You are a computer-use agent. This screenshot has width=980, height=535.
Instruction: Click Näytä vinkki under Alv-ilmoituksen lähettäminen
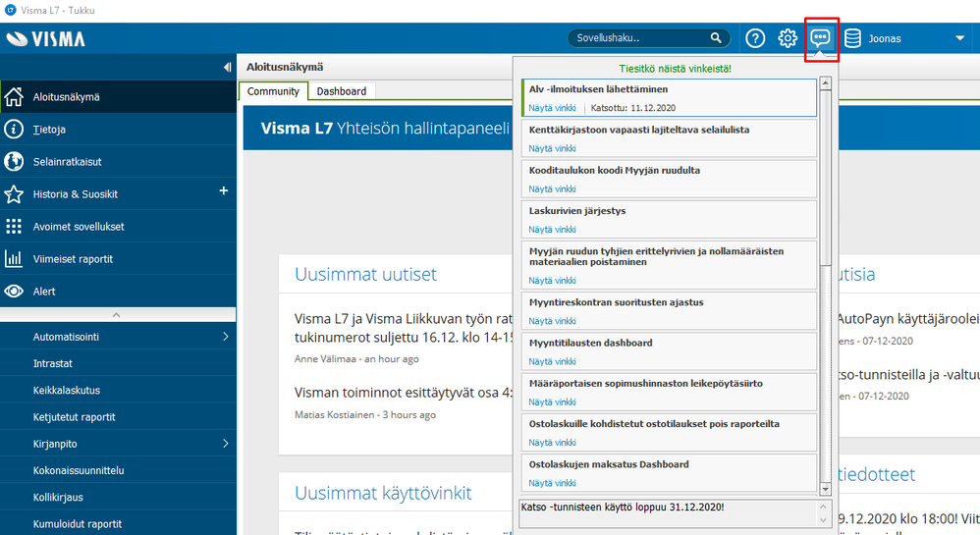tap(552, 108)
